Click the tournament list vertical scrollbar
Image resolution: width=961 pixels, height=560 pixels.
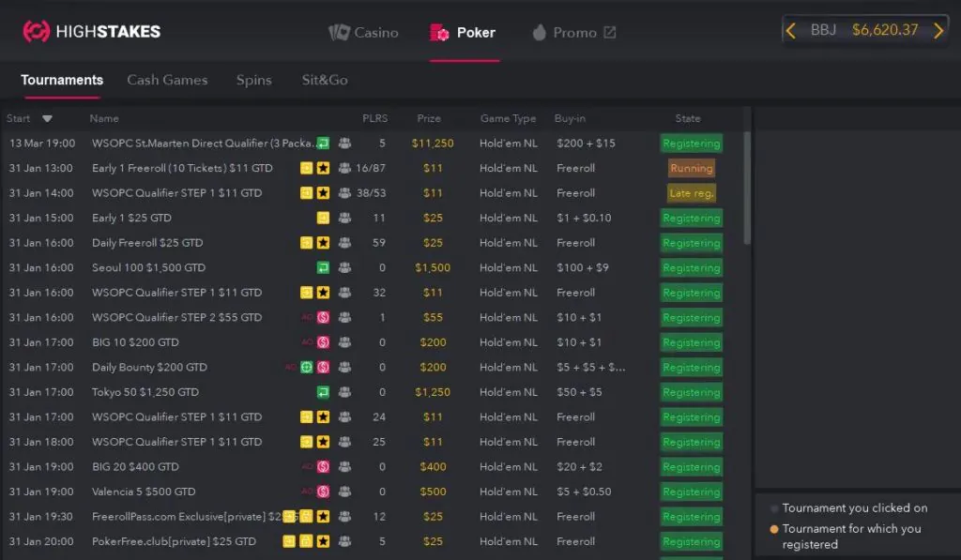click(x=747, y=188)
